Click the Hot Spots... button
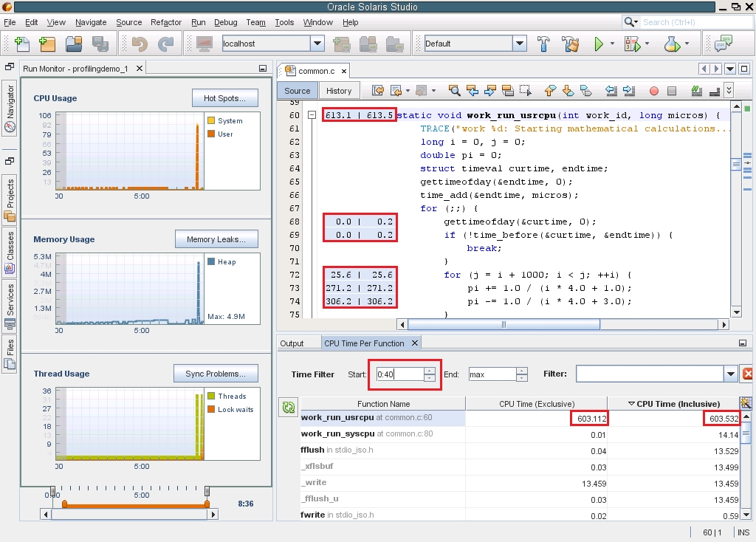Viewport: 756px width, 542px height. 224,98
